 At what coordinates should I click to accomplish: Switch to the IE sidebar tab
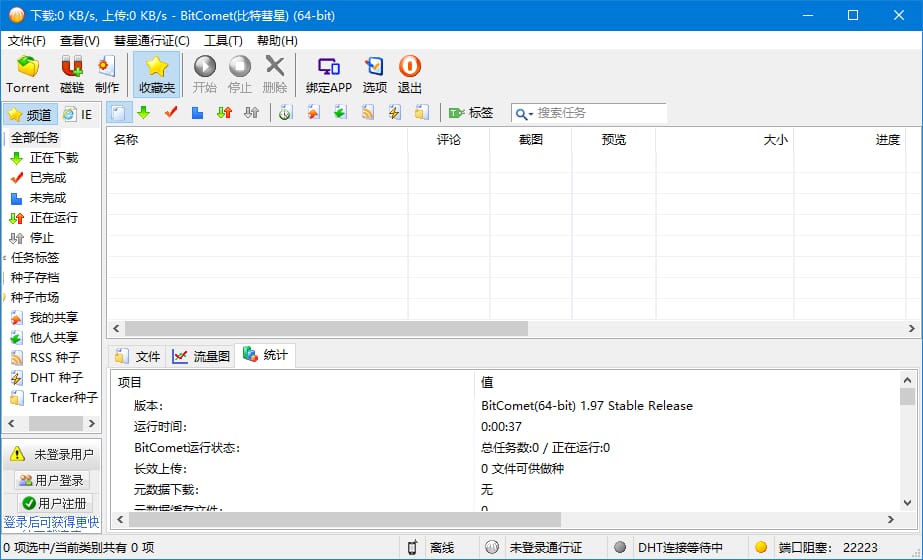78,114
